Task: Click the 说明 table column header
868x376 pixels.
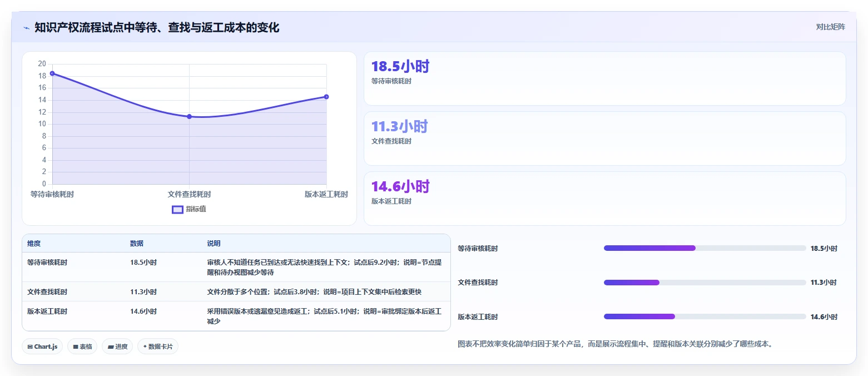Action: click(214, 244)
